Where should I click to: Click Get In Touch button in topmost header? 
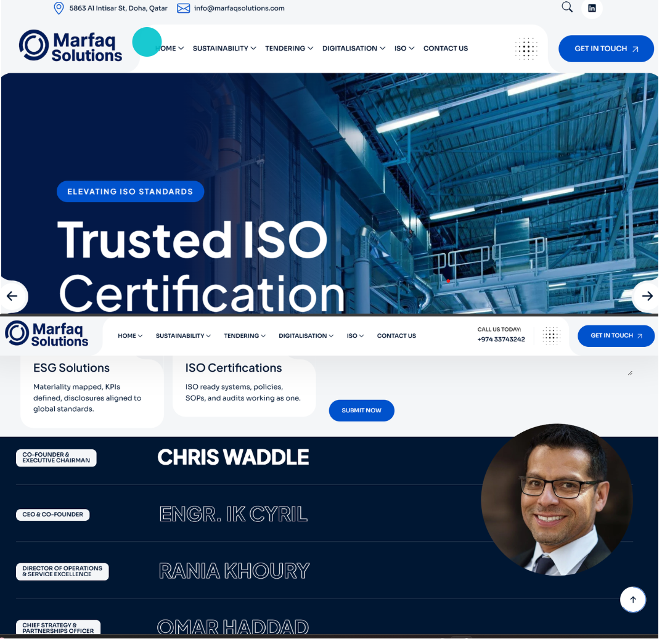pyautogui.click(x=605, y=49)
